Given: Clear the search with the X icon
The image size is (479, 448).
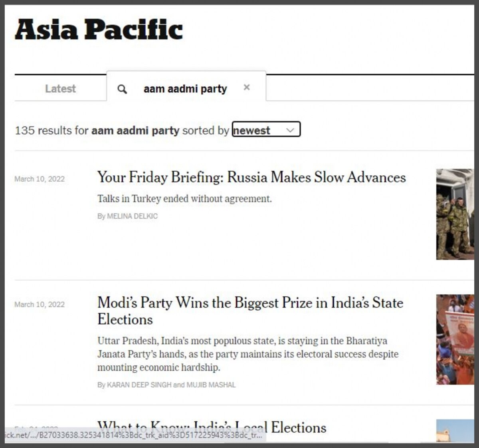Looking at the screenshot, I should pyautogui.click(x=247, y=87).
